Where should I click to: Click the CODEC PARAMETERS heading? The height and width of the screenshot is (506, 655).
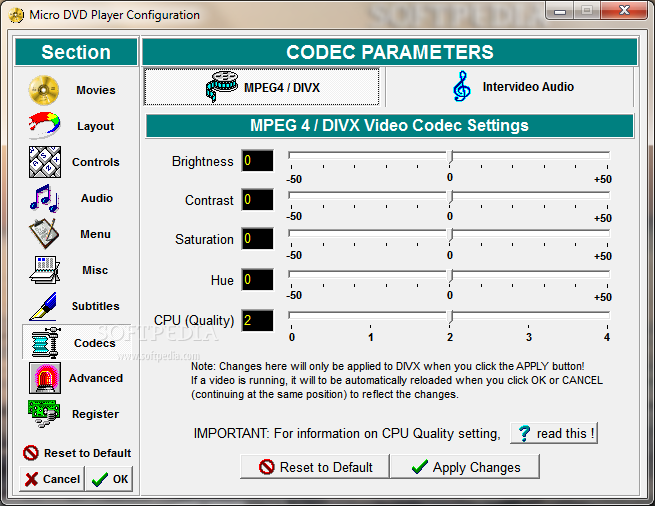tap(390, 52)
